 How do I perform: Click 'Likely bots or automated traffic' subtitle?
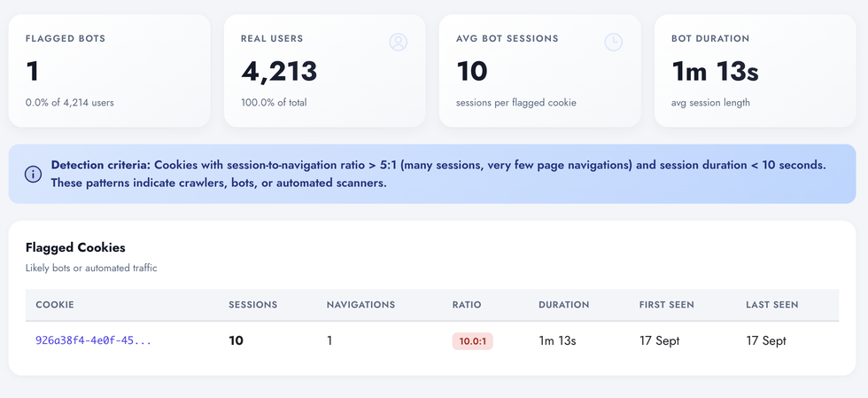pos(91,269)
